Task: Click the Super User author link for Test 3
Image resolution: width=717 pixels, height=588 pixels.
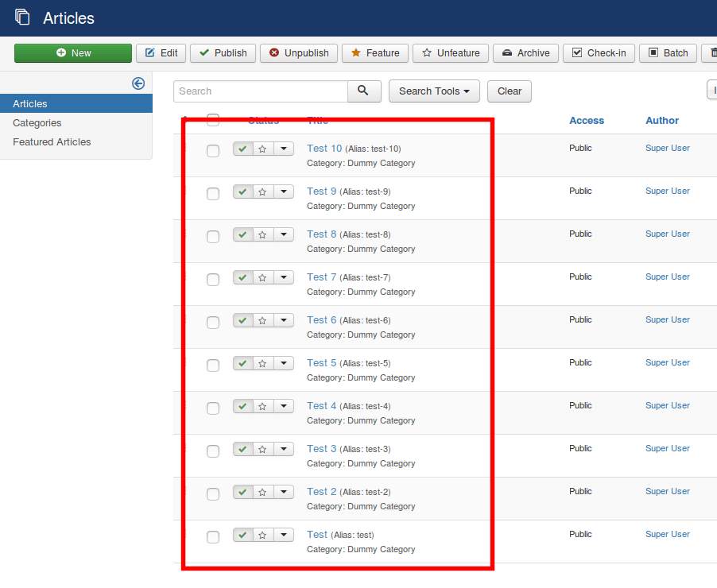Action: 667,448
